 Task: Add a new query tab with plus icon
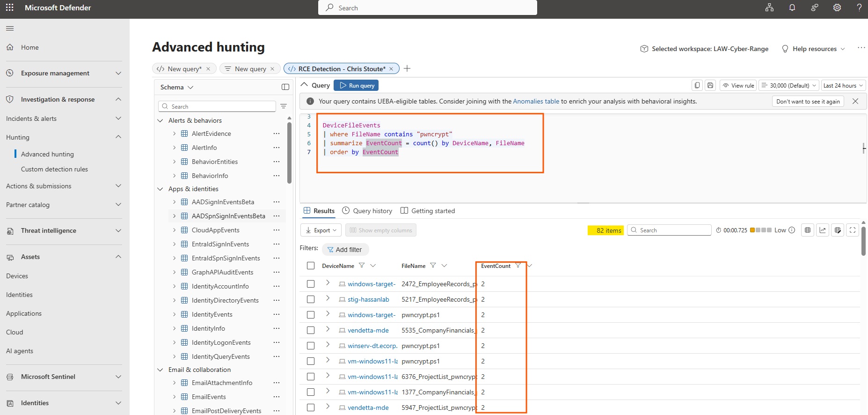(407, 68)
